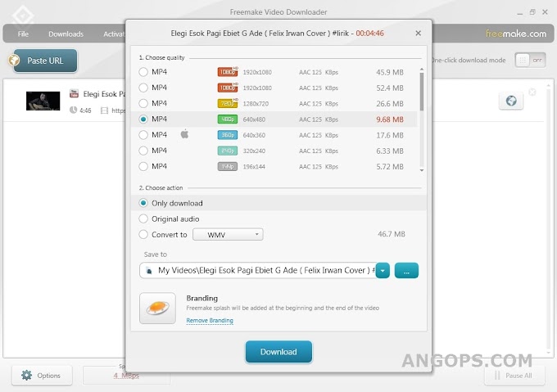This screenshot has width=557, height=392.
Task: Click the yellow 720p HD badge
Action: pyautogui.click(x=228, y=103)
